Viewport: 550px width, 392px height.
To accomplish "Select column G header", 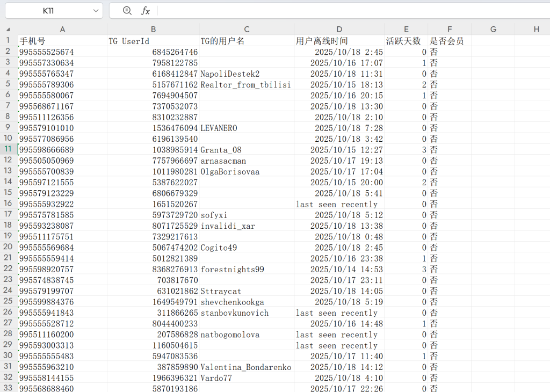I will click(x=493, y=30).
